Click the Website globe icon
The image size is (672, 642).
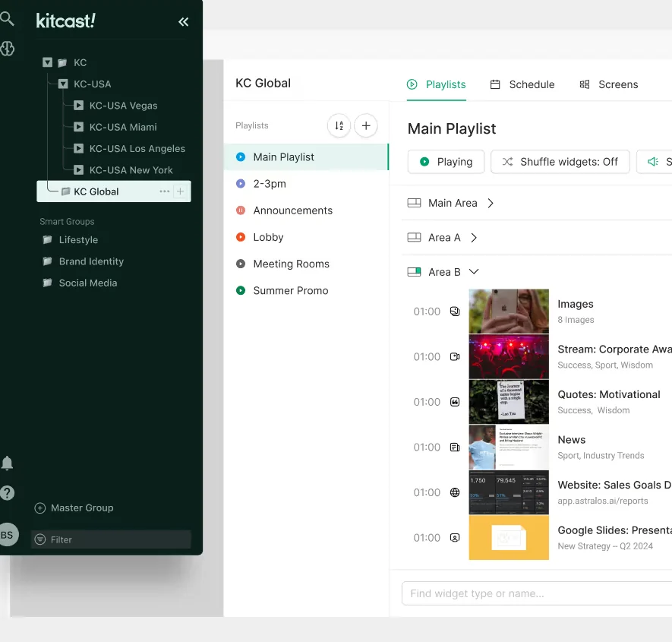pyautogui.click(x=455, y=492)
